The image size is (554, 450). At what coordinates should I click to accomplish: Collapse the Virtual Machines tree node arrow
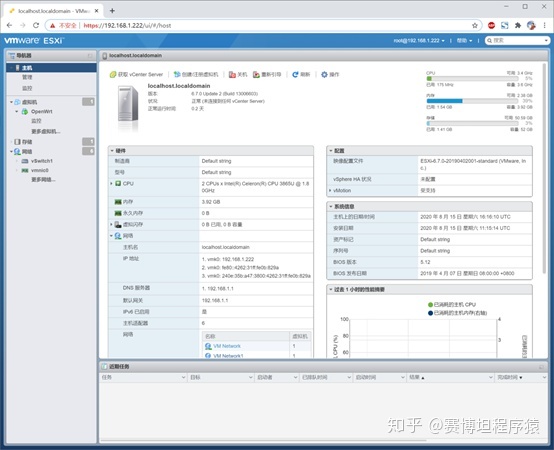tap(11, 102)
